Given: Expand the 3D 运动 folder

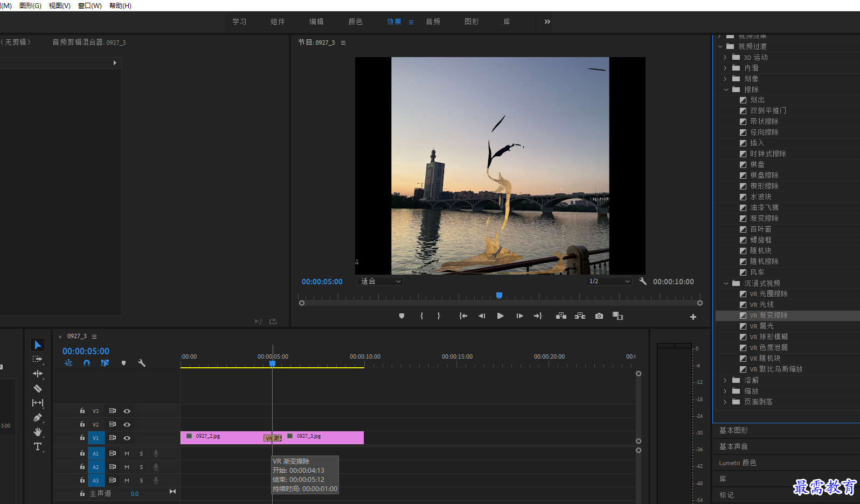Looking at the screenshot, I should pos(725,57).
